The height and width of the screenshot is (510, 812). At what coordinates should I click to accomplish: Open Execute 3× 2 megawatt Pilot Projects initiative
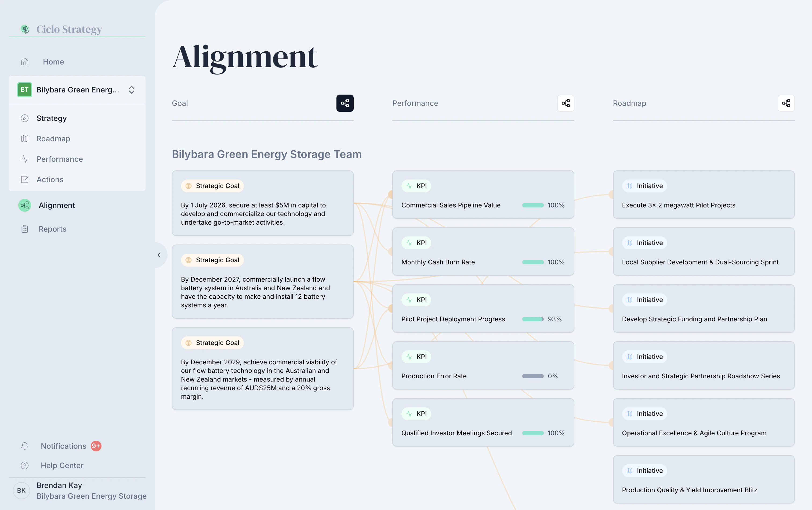[704, 195]
